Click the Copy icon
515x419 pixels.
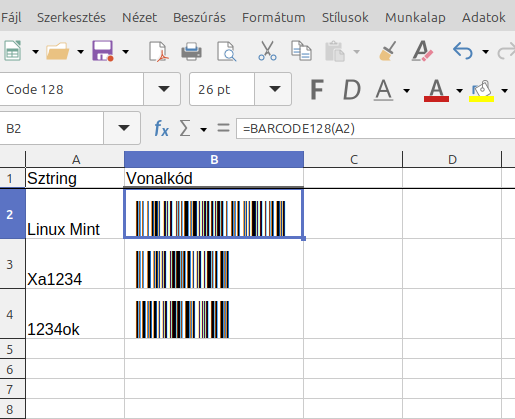pyautogui.click(x=301, y=51)
